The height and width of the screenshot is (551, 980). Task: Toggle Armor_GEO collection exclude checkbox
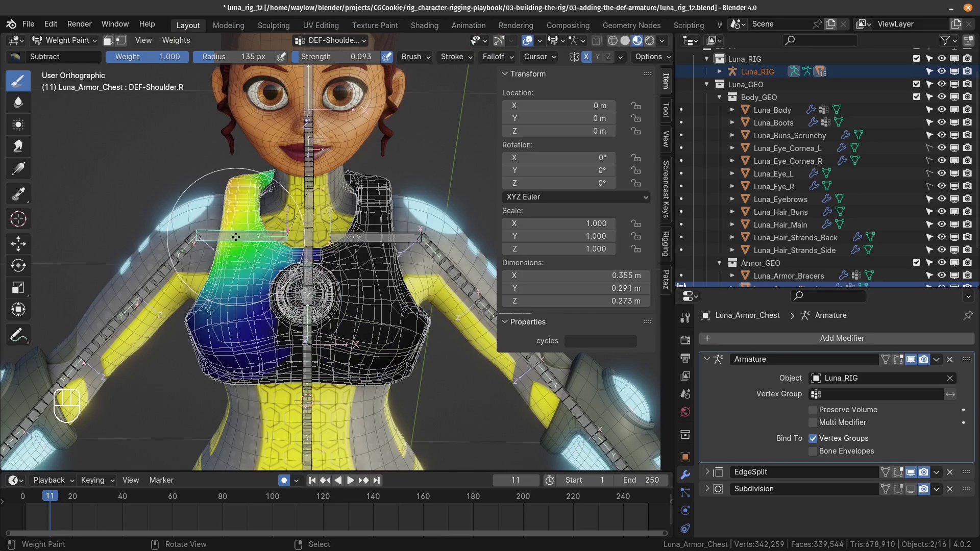[x=917, y=263]
